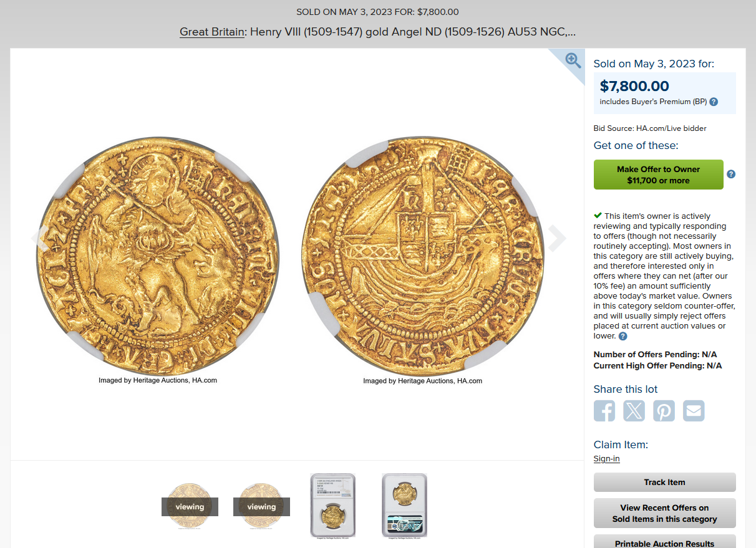Open help icon beside Make Offer button
Screen dimensions: 756x548
pyautogui.click(x=731, y=174)
